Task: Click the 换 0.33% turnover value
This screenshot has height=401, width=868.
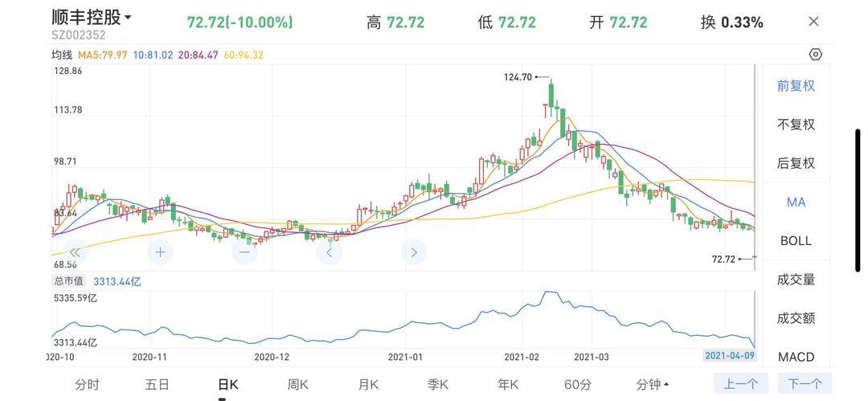Action: tap(732, 23)
